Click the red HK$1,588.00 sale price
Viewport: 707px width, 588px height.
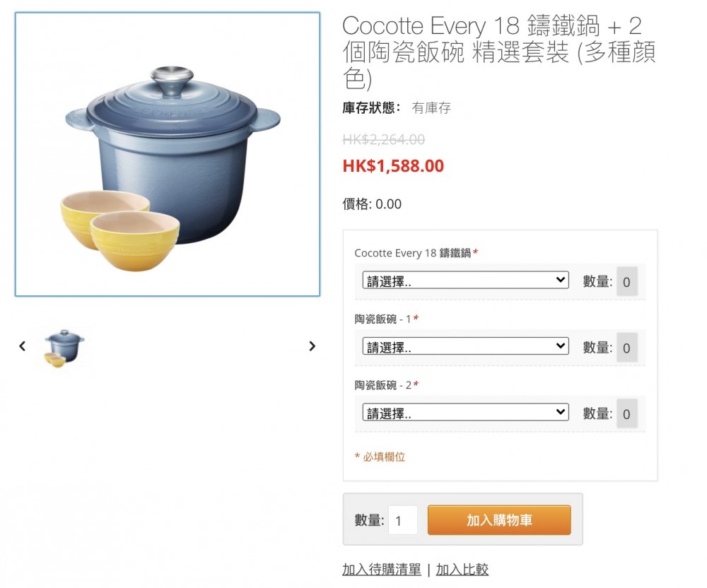point(393,166)
